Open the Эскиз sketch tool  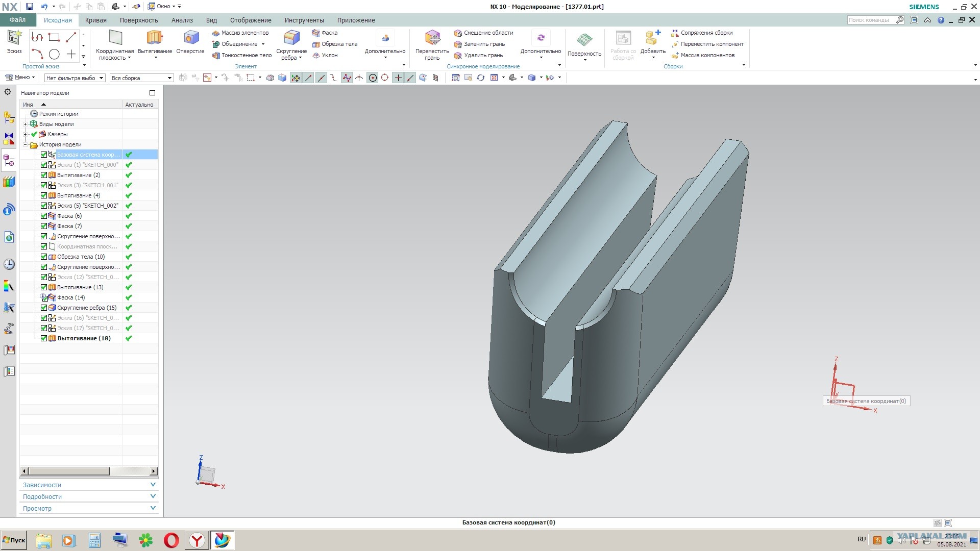[x=14, y=38]
